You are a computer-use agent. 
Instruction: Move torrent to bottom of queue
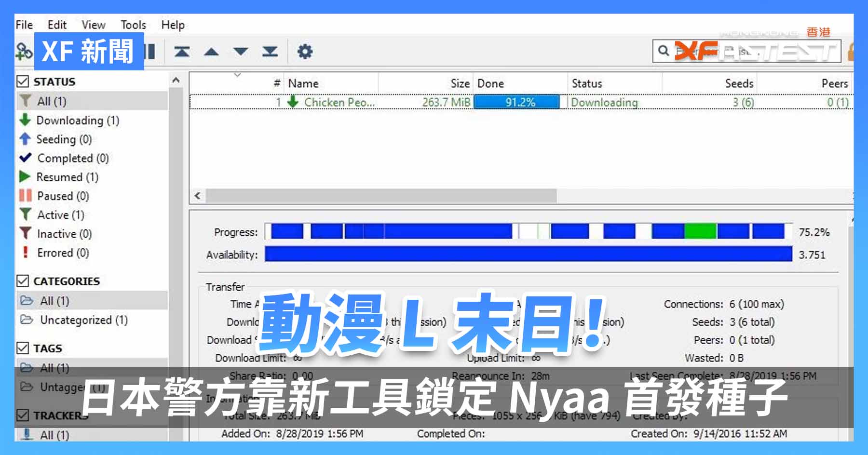click(x=270, y=51)
